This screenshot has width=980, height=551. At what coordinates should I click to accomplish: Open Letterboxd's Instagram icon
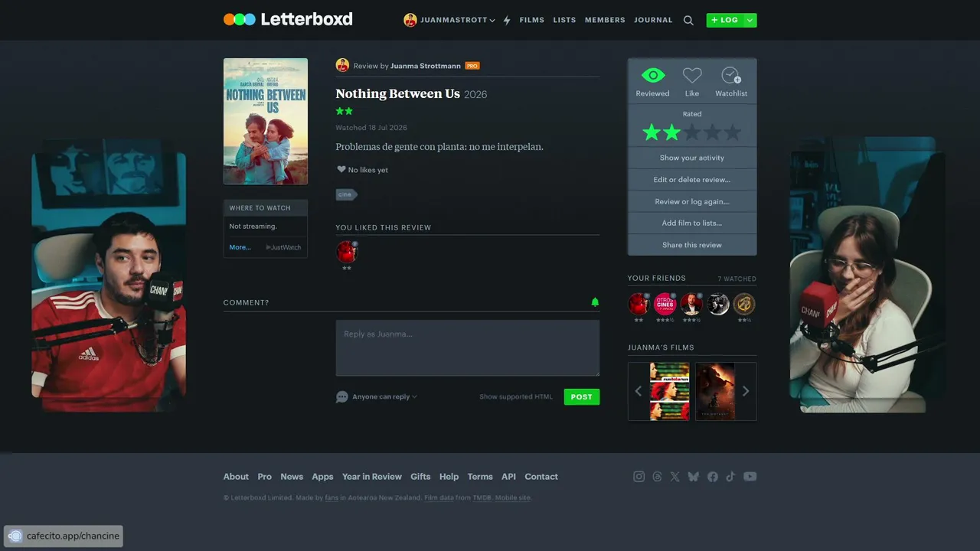click(x=639, y=477)
